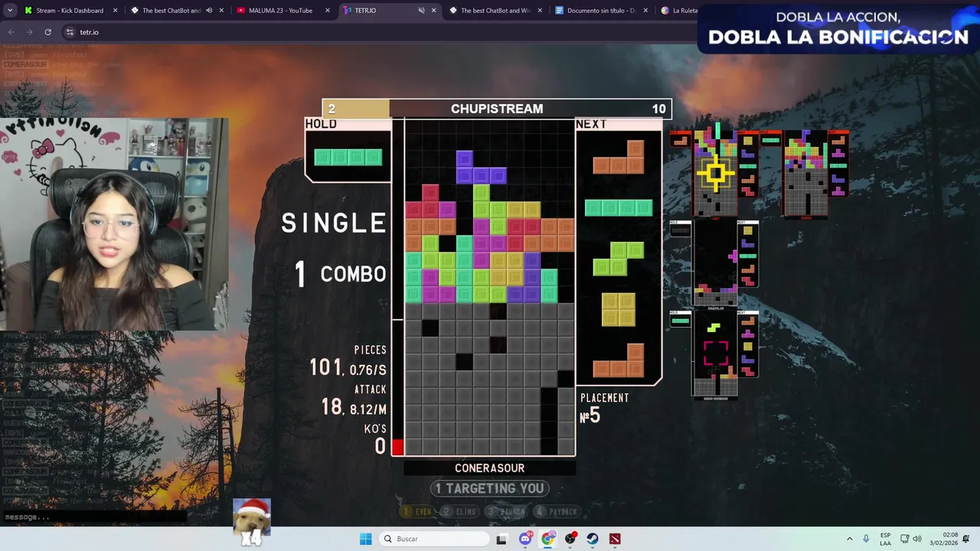The width and height of the screenshot is (980, 551).
Task: Open Steam from the taskbar
Action: [x=593, y=539]
